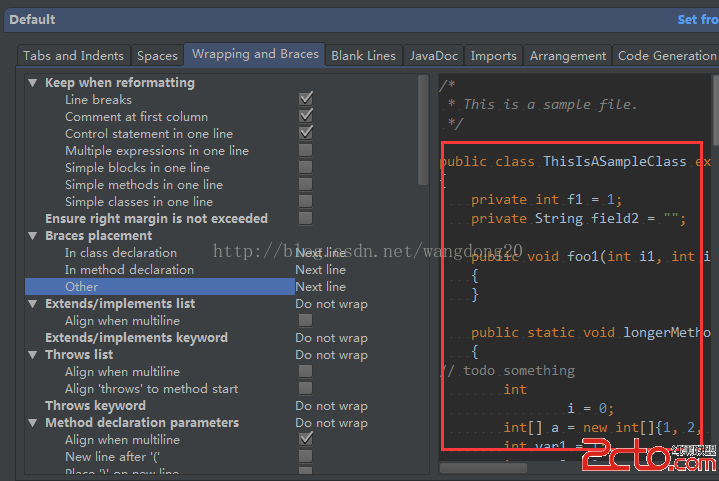Click the 'private String field2' line
This screenshot has width=719, height=481.
[x=578, y=218]
